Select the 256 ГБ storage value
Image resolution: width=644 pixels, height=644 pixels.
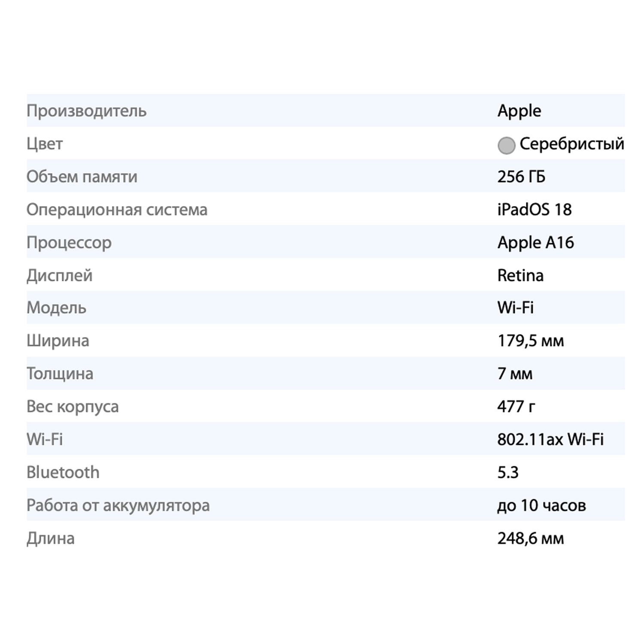[521, 176]
